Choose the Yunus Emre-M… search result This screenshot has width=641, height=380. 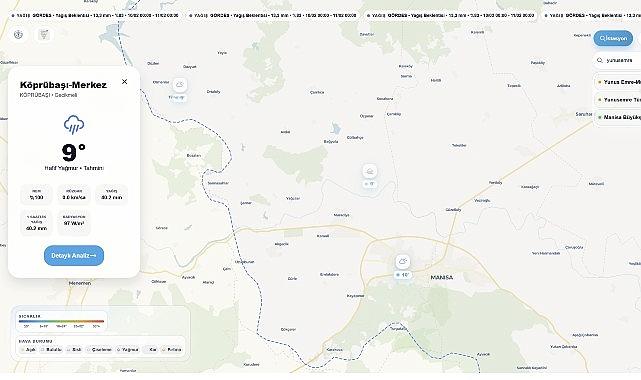point(617,82)
